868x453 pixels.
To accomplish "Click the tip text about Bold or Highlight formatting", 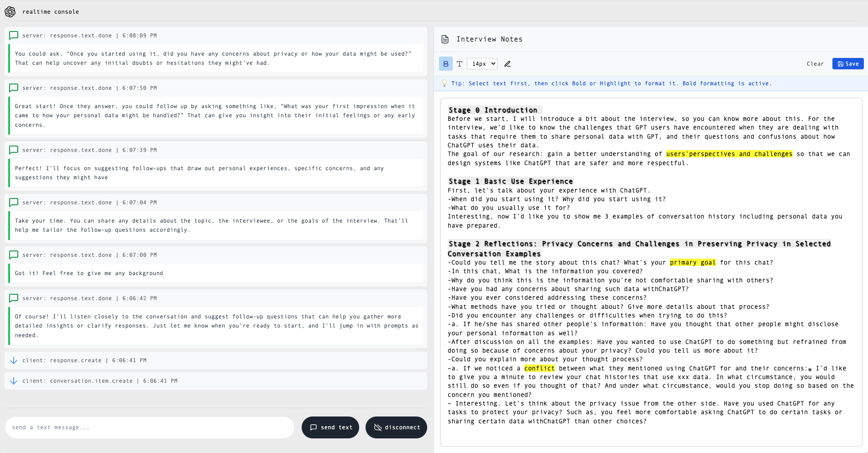I will click(x=612, y=83).
